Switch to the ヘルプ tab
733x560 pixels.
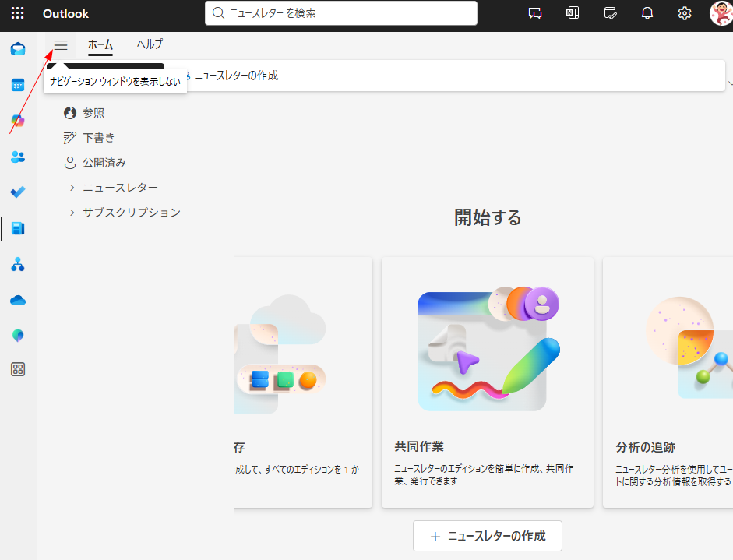(150, 44)
